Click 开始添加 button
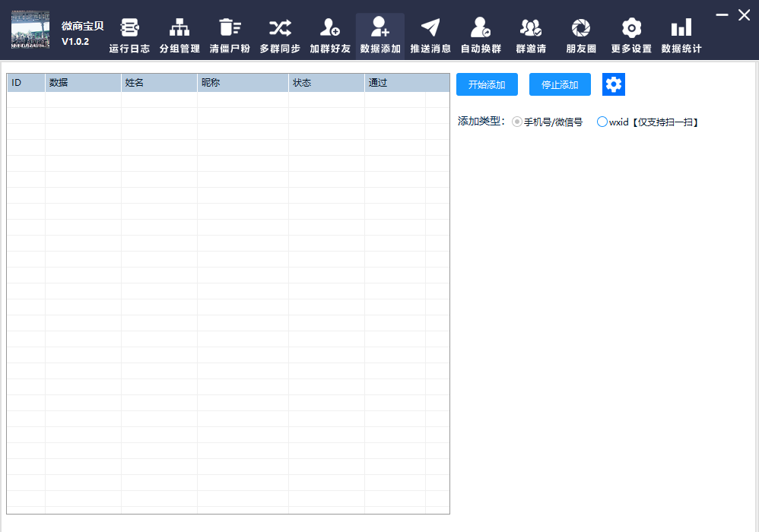The image size is (759, 532). [487, 84]
